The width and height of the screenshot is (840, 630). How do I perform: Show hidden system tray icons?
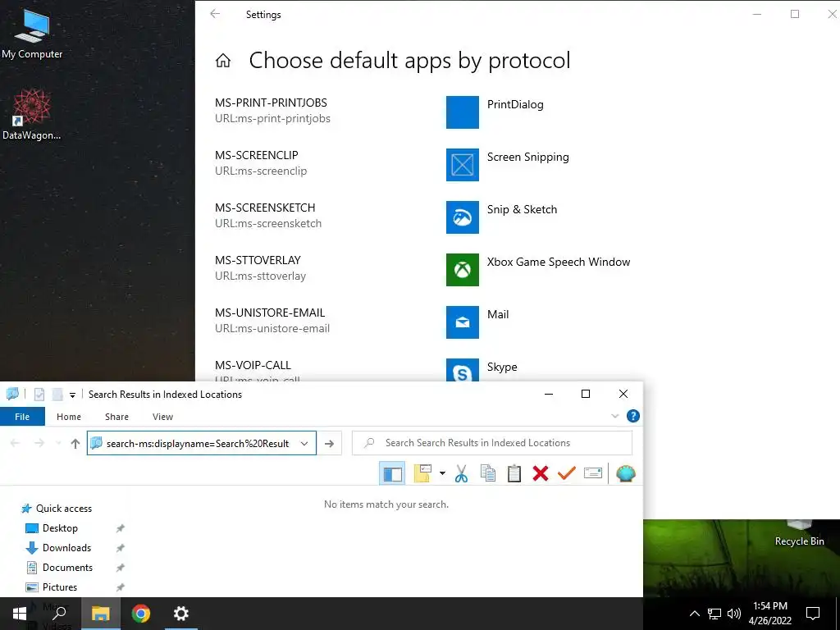click(694, 614)
